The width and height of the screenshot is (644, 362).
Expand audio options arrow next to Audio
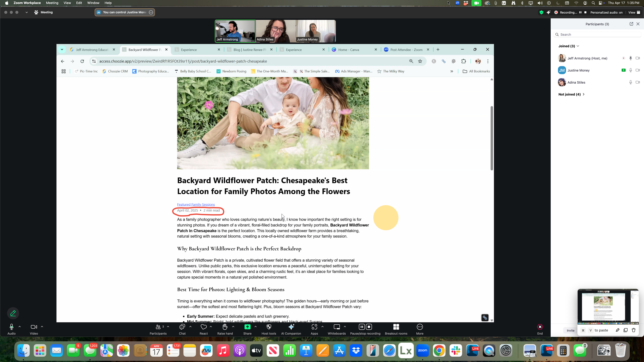point(19,327)
